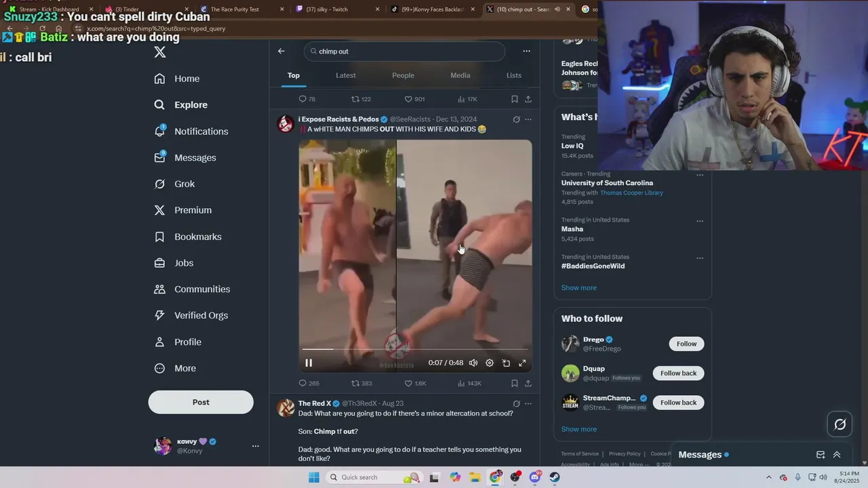868x488 pixels.
Task: Like the post with 901 likes
Action: 415,99
